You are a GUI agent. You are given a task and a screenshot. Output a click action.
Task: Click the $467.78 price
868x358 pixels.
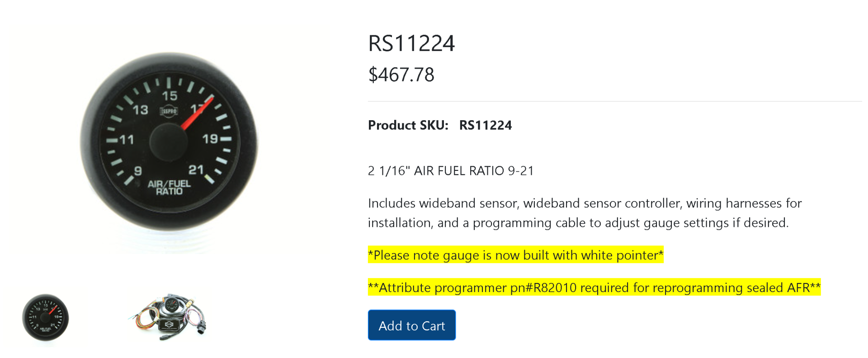401,75
